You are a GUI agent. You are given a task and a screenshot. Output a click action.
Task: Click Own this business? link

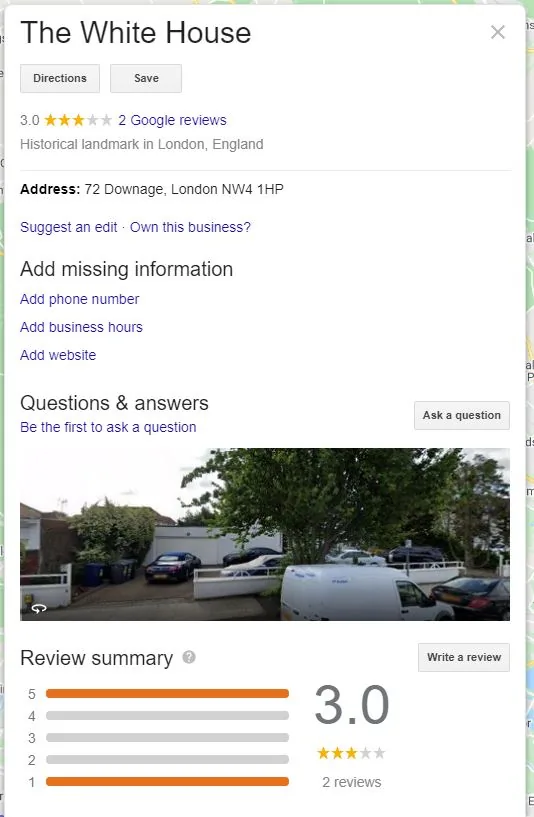coord(190,227)
